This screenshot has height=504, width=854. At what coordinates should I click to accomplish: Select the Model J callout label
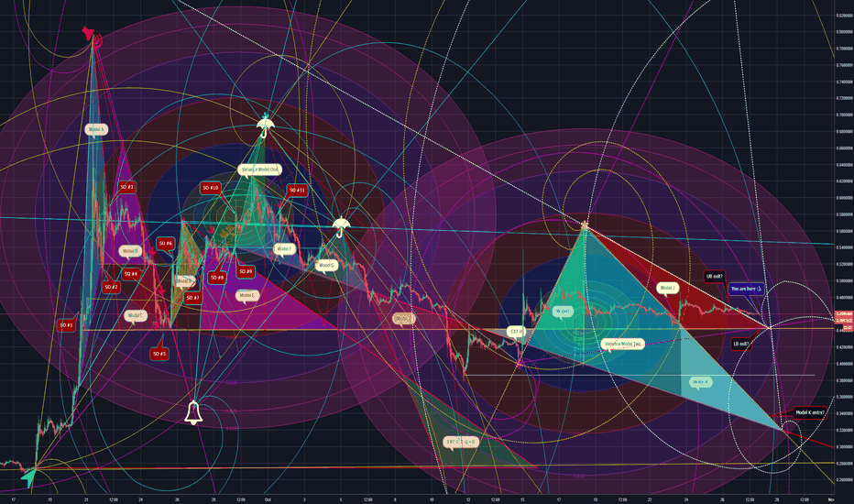pyautogui.click(x=668, y=288)
